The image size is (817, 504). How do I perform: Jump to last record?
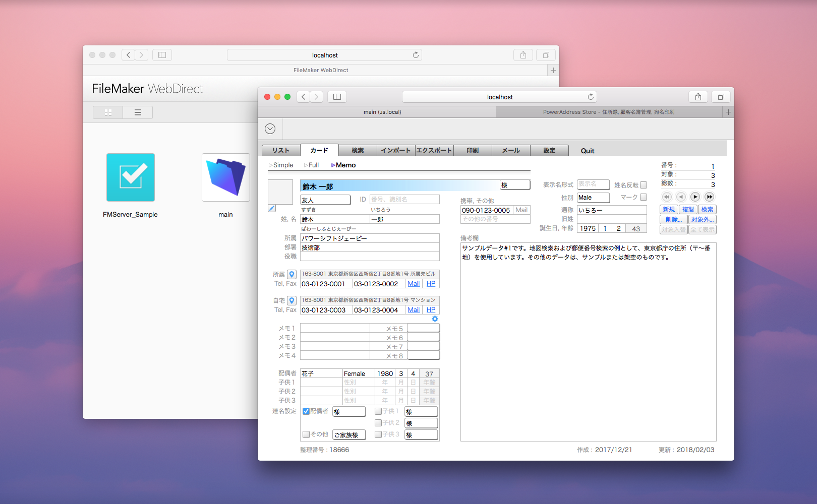[x=709, y=197]
